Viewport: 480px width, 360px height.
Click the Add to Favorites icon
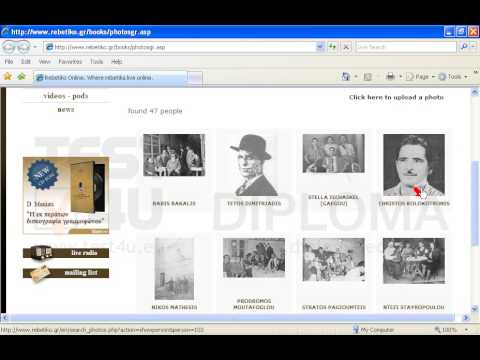(22, 77)
